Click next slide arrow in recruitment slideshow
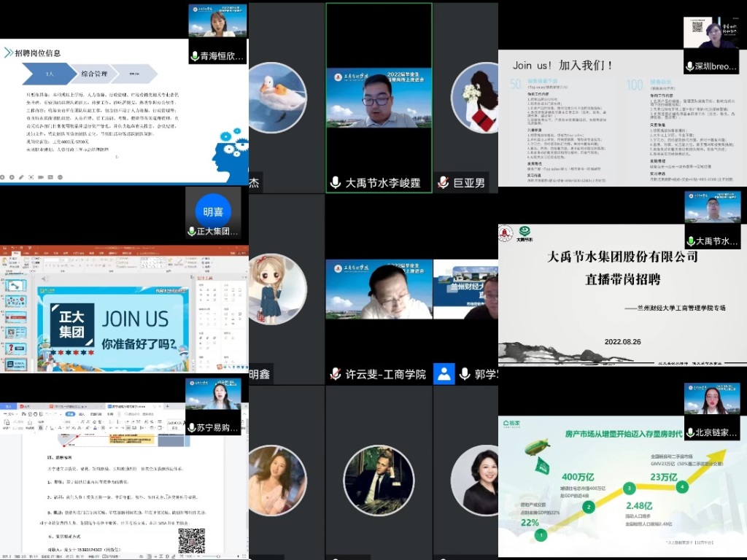 point(12,177)
